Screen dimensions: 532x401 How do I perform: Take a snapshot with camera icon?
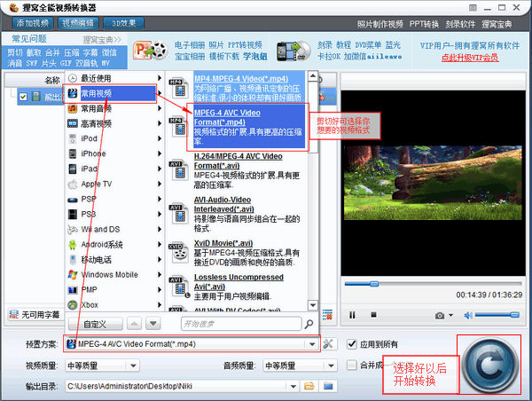pyautogui.click(x=440, y=316)
